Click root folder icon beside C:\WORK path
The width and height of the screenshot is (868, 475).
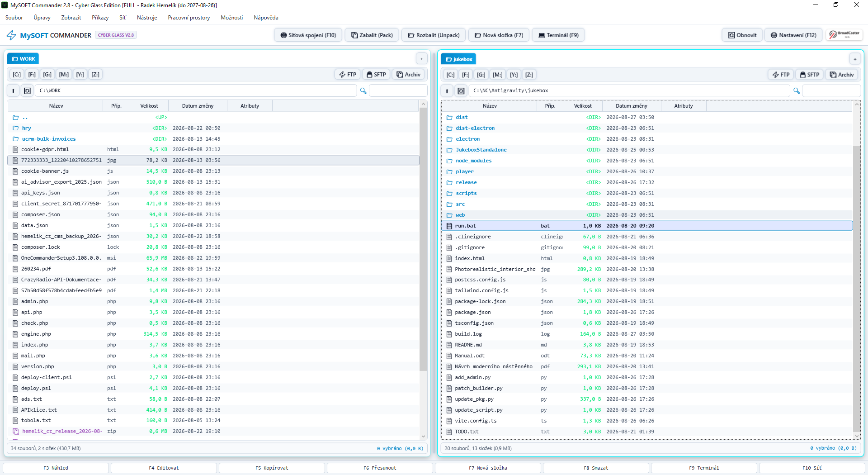click(x=27, y=91)
